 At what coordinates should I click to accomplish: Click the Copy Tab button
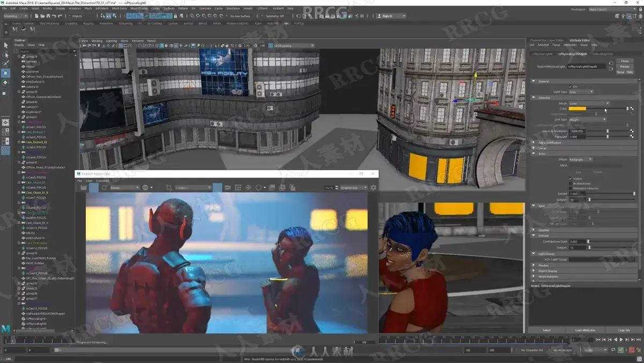pos(624,330)
